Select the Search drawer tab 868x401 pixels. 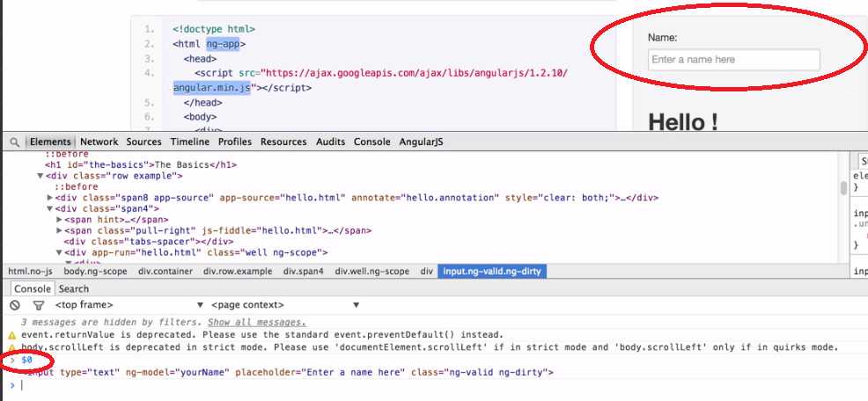(x=74, y=288)
